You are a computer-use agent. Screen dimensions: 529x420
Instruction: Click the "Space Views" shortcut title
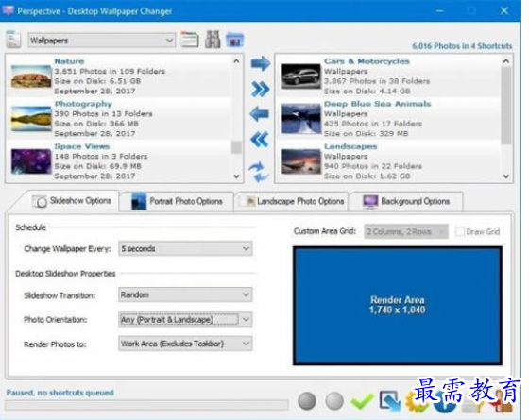(82, 146)
